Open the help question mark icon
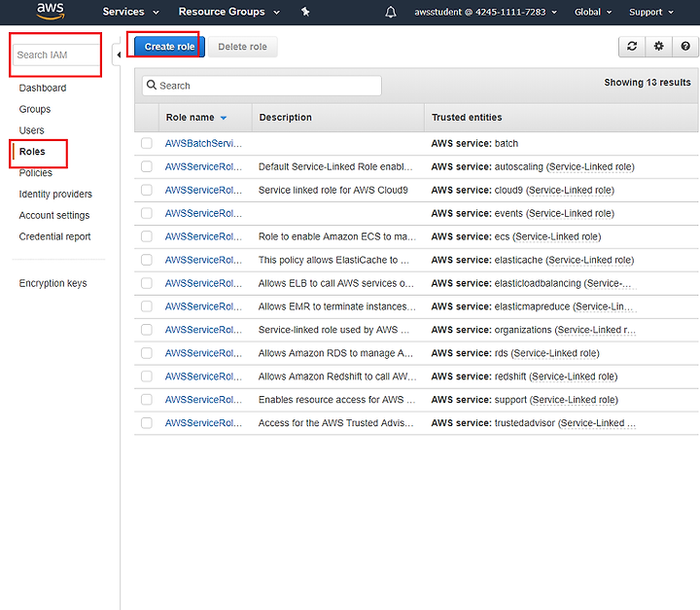This screenshot has height=610, width=700. click(685, 46)
